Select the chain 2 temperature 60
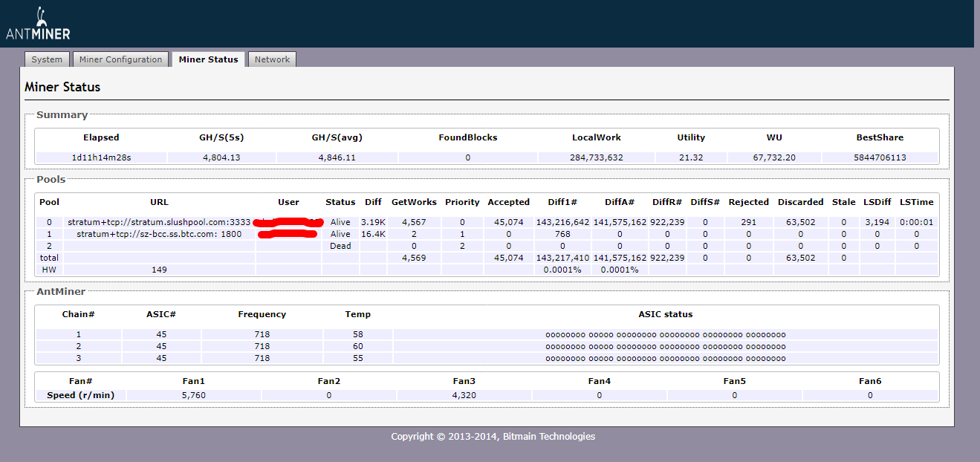This screenshot has height=462, width=980. [358, 346]
